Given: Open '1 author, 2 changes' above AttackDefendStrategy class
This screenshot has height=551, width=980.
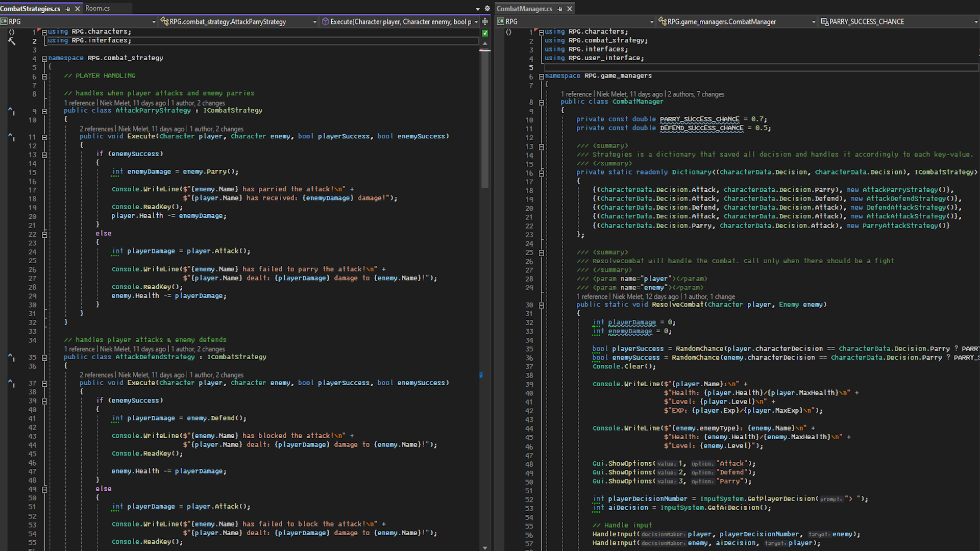Looking at the screenshot, I should [198, 349].
